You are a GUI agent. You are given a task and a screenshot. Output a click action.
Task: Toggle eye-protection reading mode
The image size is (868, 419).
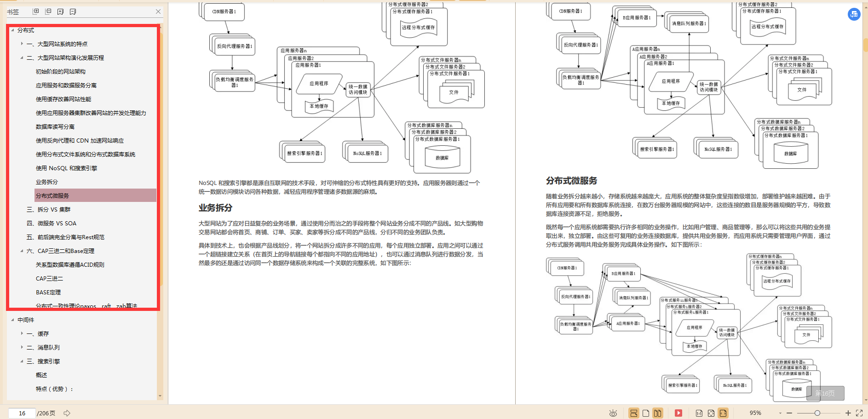pos(613,413)
